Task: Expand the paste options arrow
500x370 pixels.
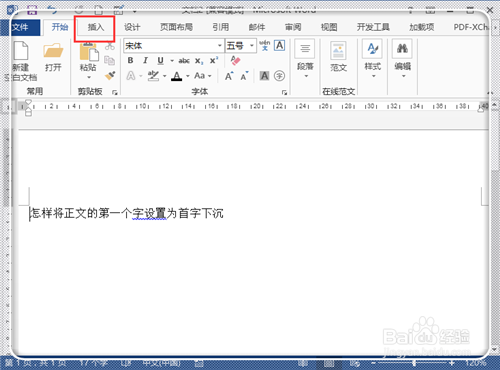Action: (x=89, y=77)
